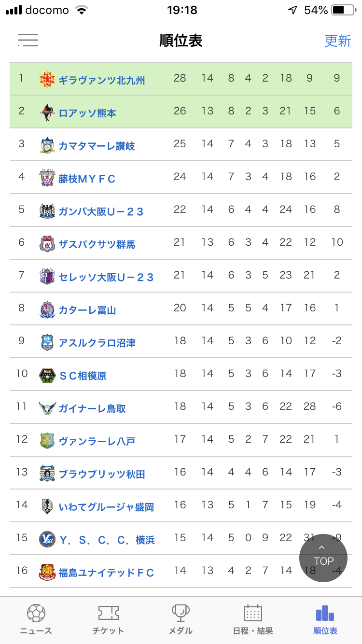Screen dimensions: 362x644
Task: Open the カターレ富山 team link
Action: click(87, 310)
